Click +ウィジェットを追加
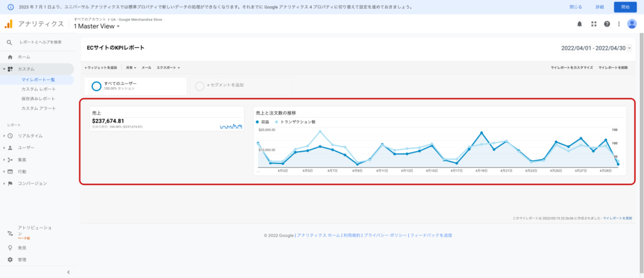 coord(101,67)
